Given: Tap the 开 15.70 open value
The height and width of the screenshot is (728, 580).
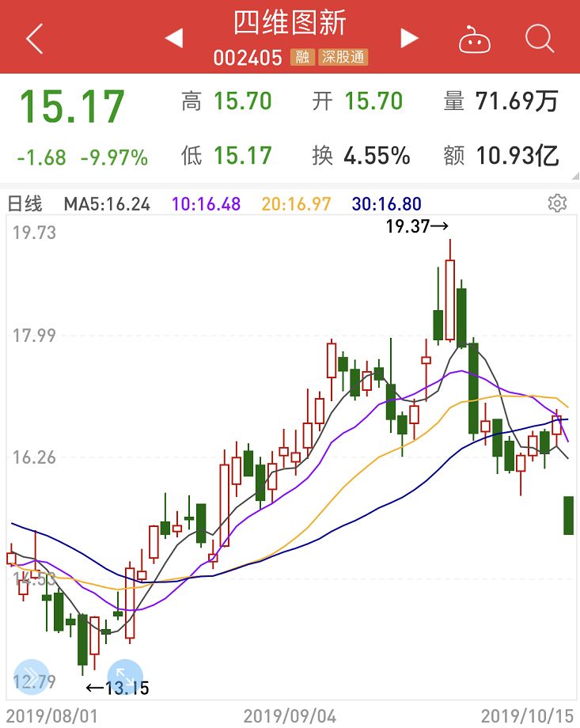Looking at the screenshot, I should pos(358,101).
